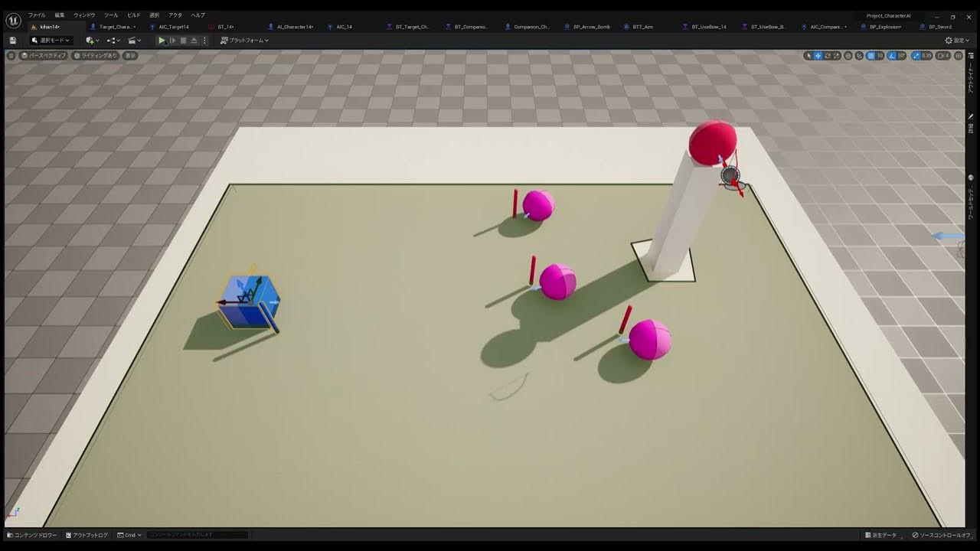Open the Blueprints toolbar dropdown

pyautogui.click(x=113, y=41)
